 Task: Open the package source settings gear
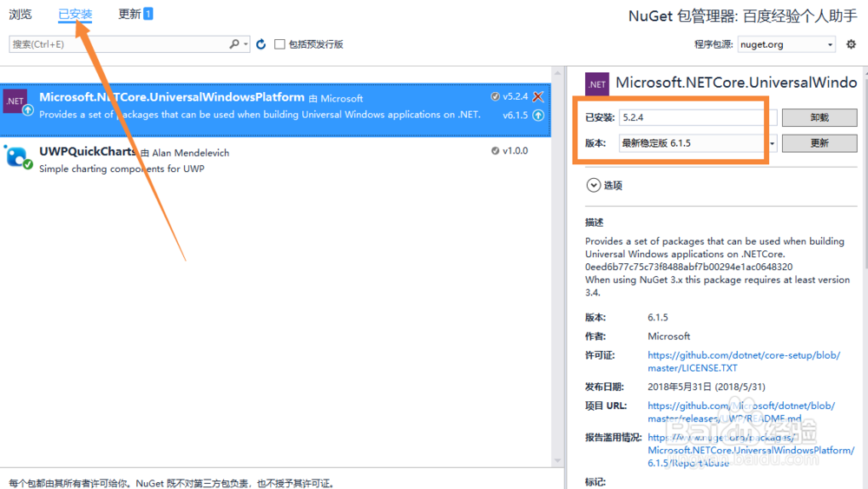pyautogui.click(x=851, y=43)
